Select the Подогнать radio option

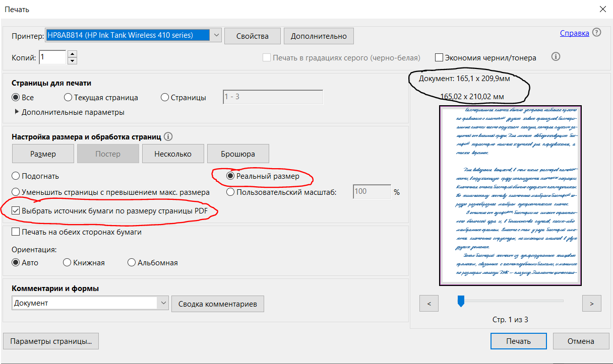(16, 176)
